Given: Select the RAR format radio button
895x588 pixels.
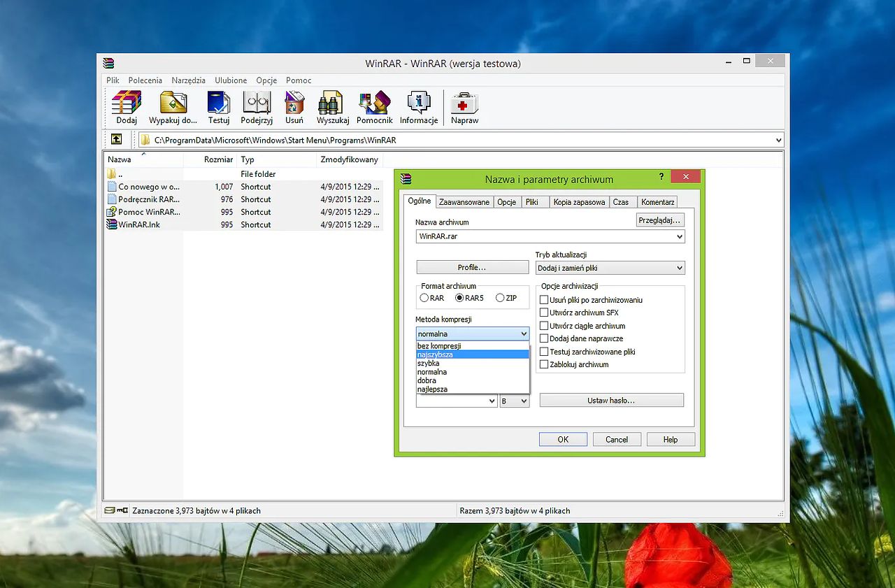Looking at the screenshot, I should 424,298.
